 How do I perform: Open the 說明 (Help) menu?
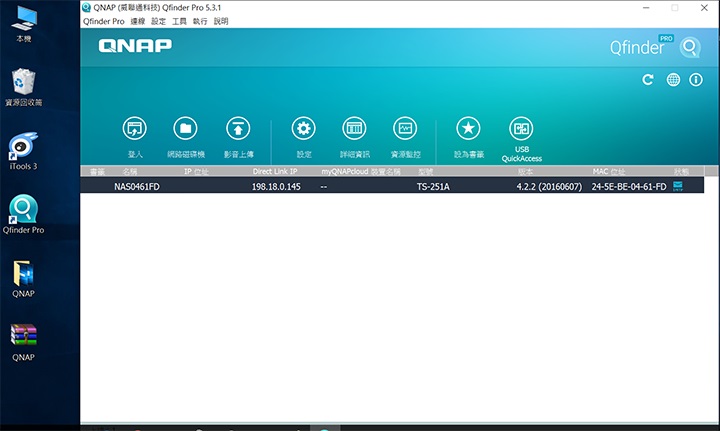click(x=221, y=21)
